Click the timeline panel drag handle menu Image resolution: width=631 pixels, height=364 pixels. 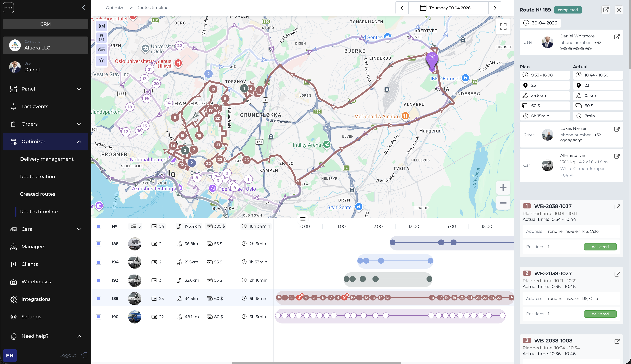[303, 219]
